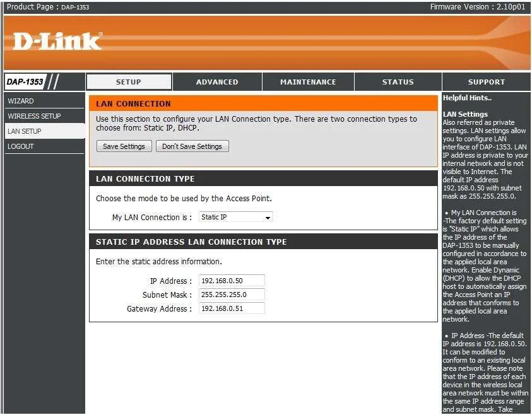The width and height of the screenshot is (532, 415).
Task: Open WIRELESS SETUP in the sidebar
Action: (44, 116)
